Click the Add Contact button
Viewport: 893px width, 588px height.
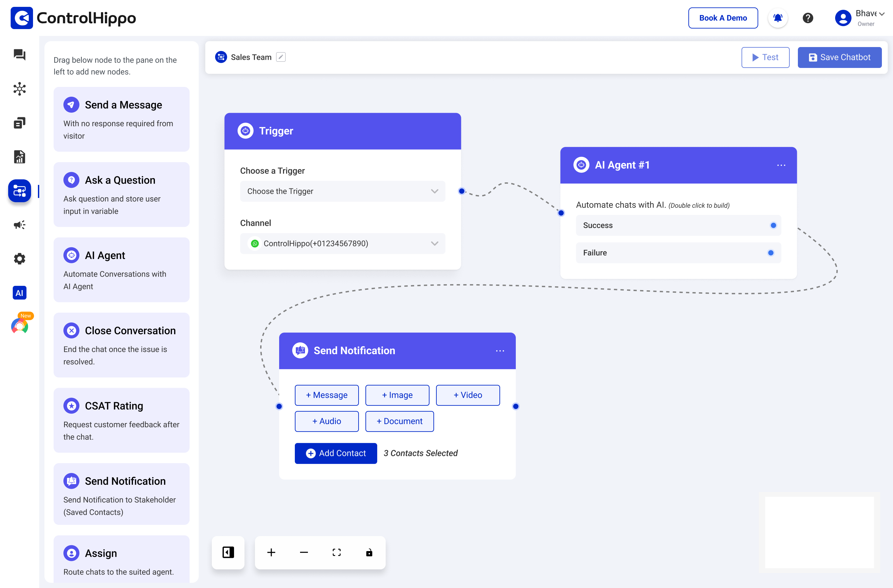335,453
